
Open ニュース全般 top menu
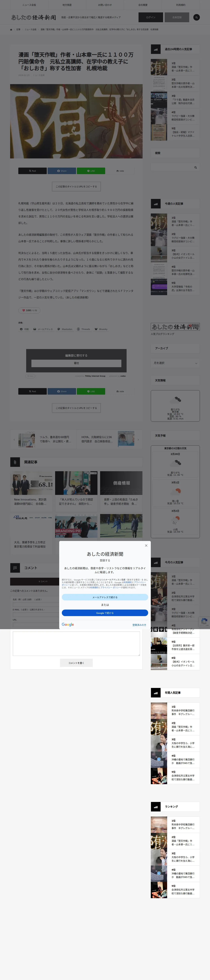click(29, 5)
